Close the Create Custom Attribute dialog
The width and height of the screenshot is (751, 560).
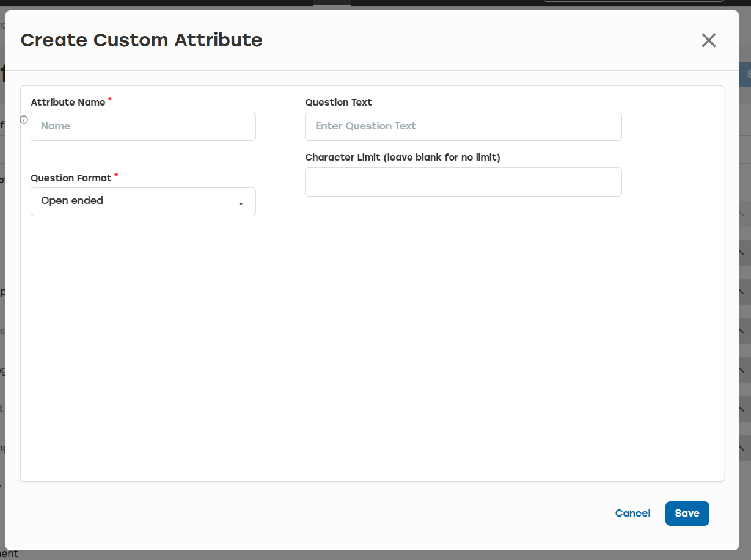pos(708,40)
